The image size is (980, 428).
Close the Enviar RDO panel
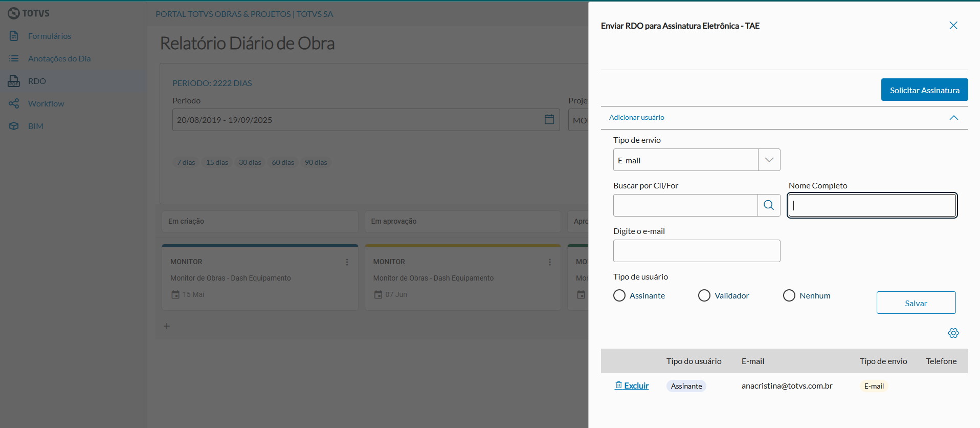click(953, 26)
